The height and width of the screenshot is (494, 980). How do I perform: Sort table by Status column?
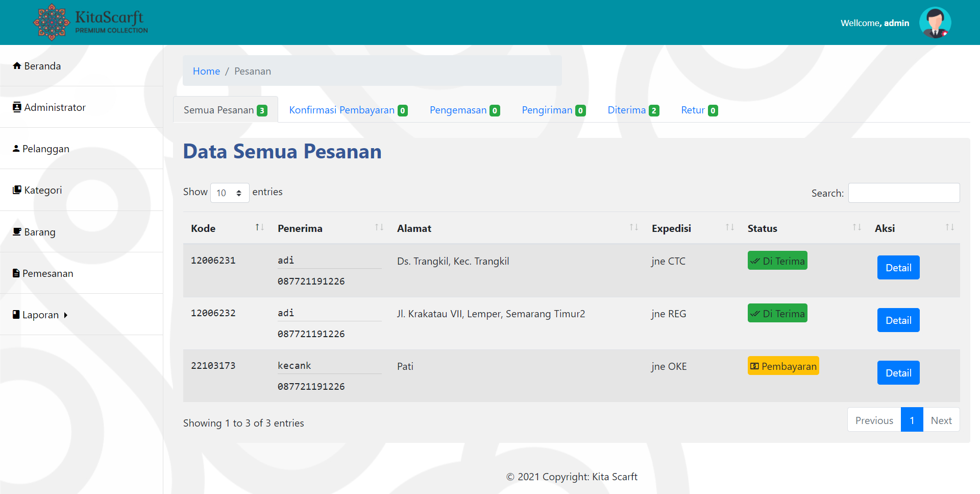pos(856,228)
